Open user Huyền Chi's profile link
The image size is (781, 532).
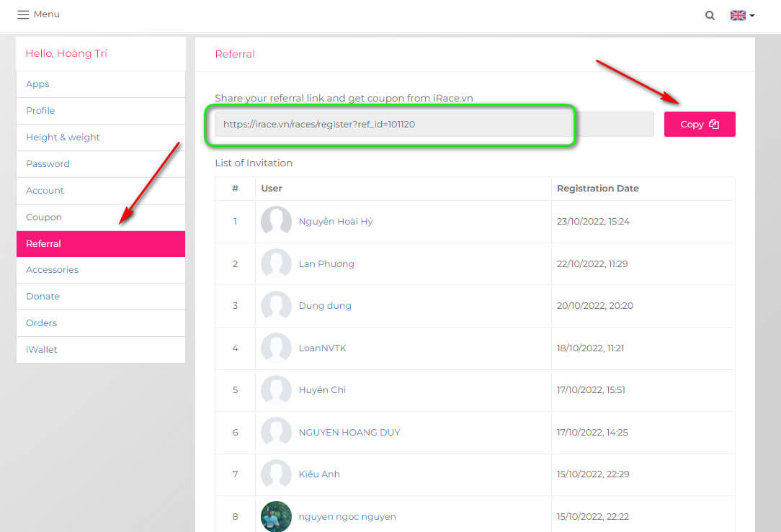tap(322, 389)
